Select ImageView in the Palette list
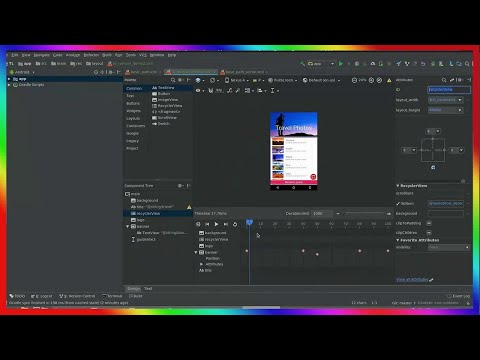The height and width of the screenshot is (360, 480). [165, 100]
